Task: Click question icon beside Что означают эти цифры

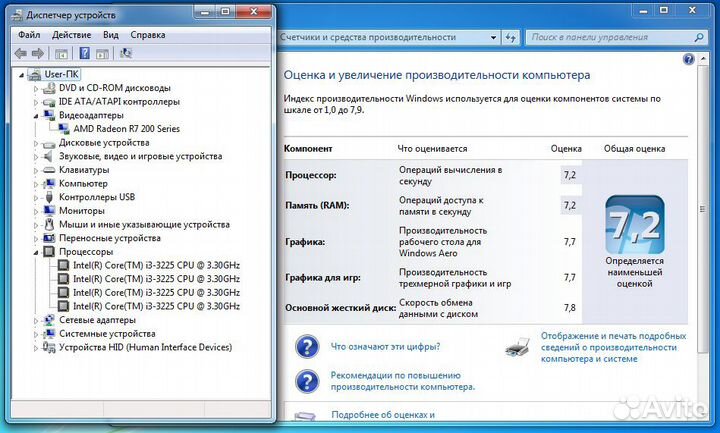Action: [307, 347]
